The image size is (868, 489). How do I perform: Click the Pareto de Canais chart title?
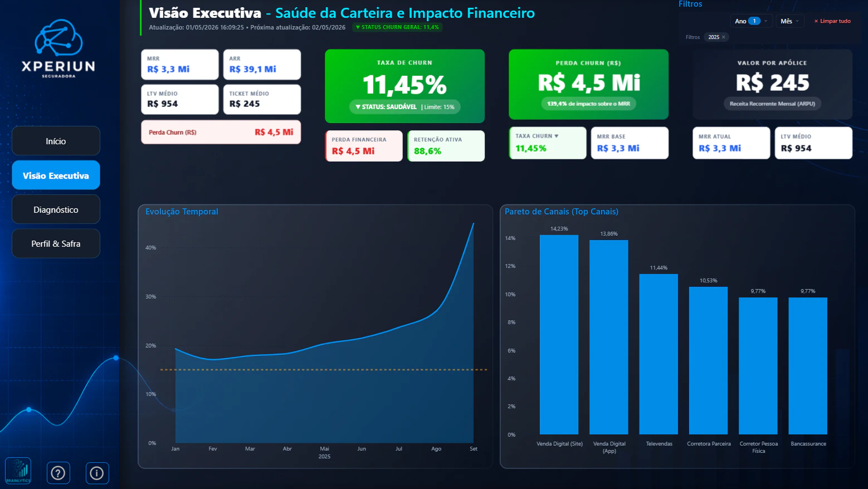[x=562, y=212]
